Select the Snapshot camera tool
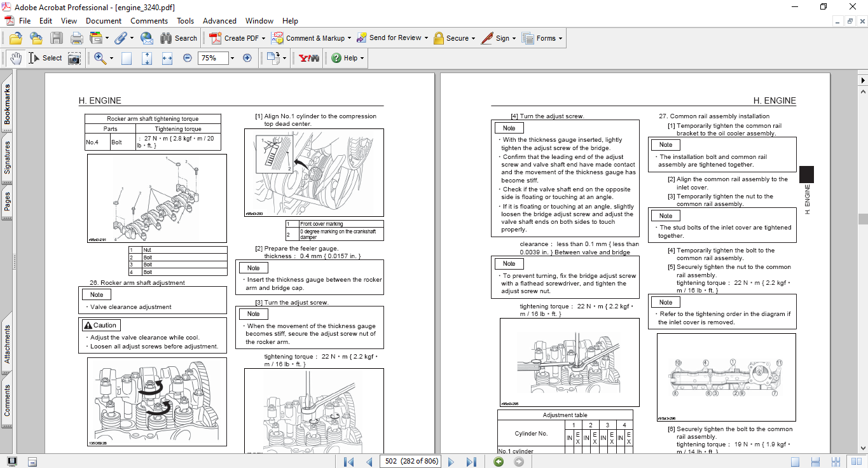868x468 pixels. [74, 58]
